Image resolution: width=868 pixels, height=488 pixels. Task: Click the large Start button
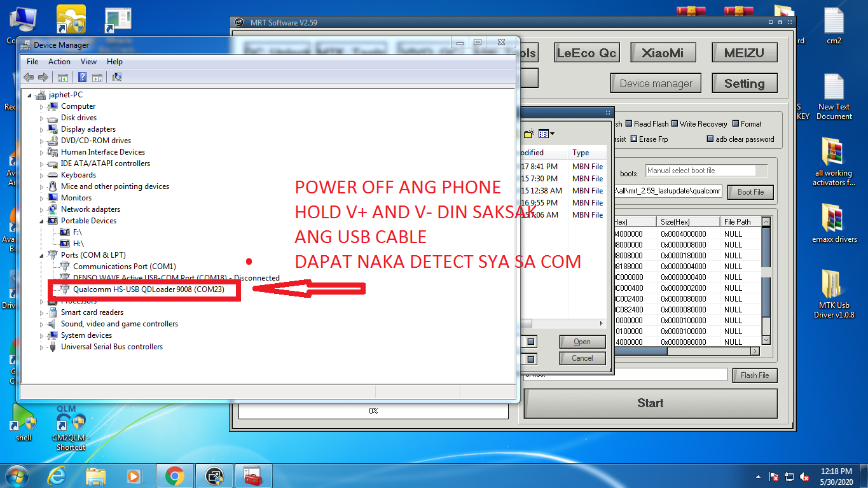(650, 403)
